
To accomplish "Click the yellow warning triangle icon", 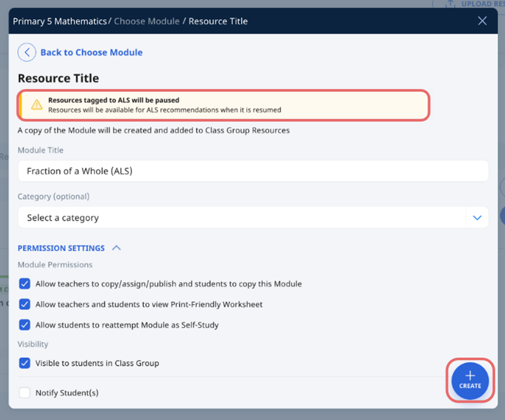I will [x=37, y=105].
